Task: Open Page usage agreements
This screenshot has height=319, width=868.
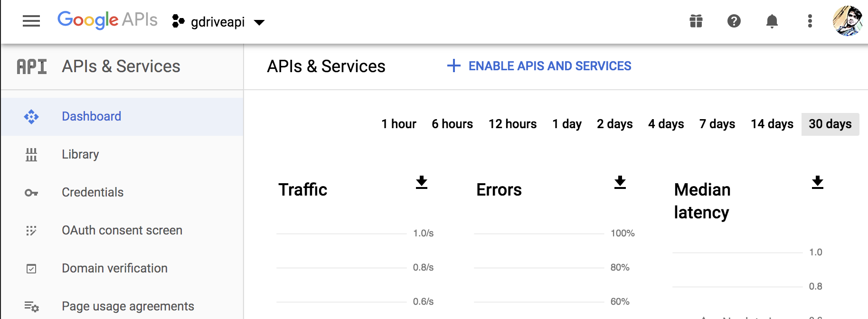Action: pos(122,307)
